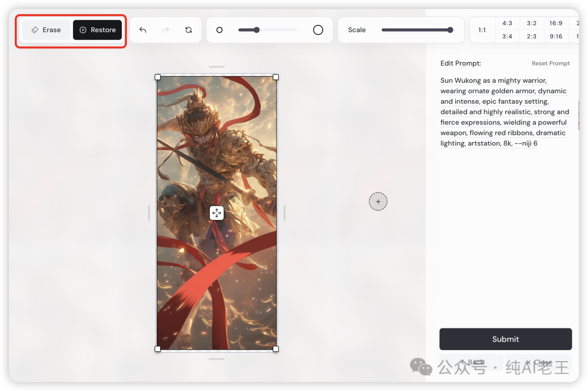This screenshot has height=391, width=588.
Task: Click the bottom-right image resize handle
Action: click(275, 349)
